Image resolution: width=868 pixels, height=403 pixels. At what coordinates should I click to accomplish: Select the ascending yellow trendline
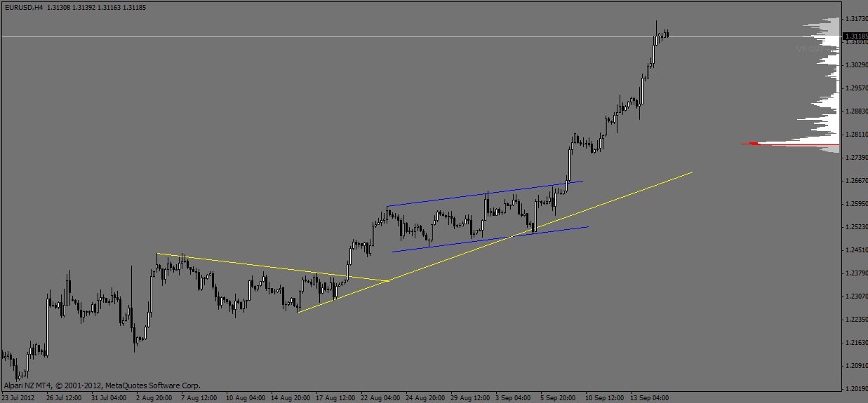495,242
